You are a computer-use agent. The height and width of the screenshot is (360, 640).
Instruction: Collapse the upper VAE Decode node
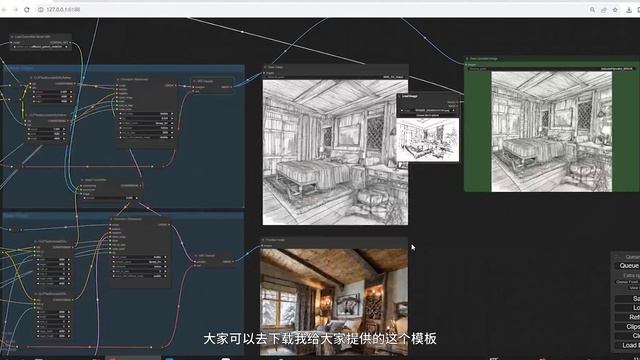pos(194,81)
